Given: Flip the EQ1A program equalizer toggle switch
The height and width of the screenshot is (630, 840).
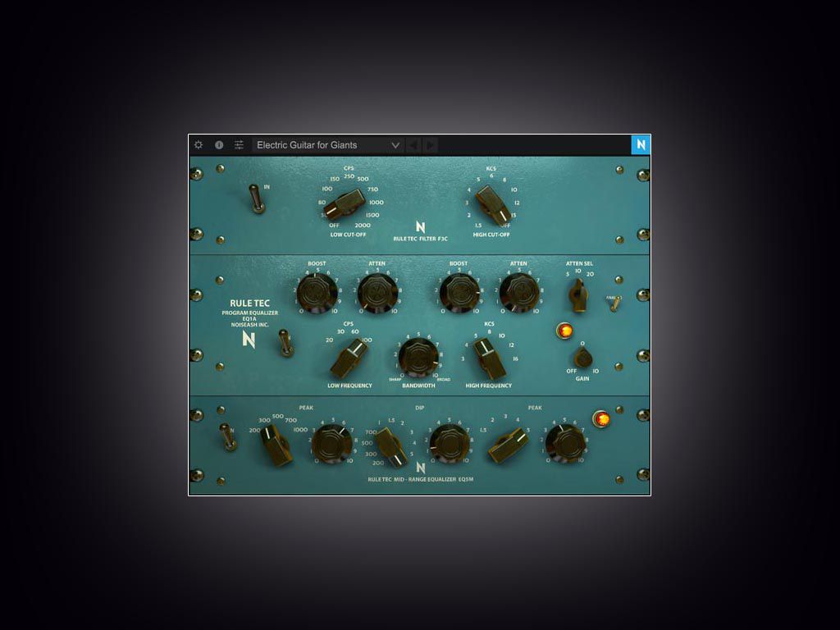Looking at the screenshot, I should [x=285, y=342].
